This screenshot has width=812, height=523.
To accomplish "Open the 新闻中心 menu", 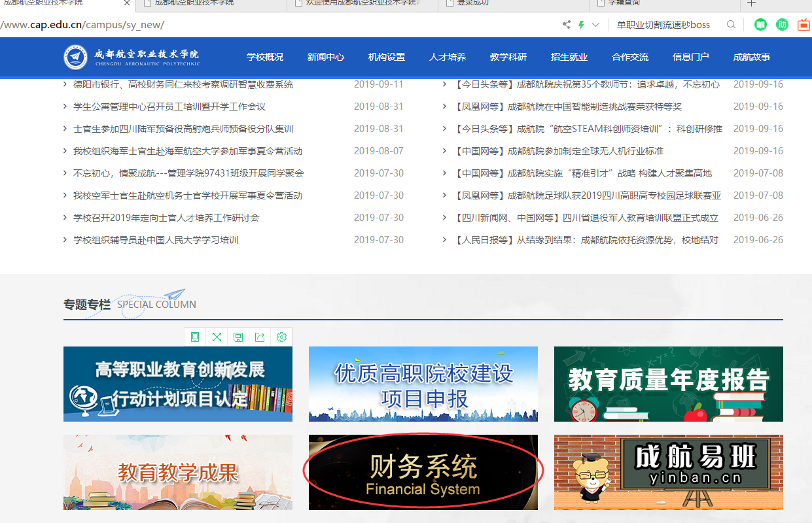I will click(x=326, y=57).
